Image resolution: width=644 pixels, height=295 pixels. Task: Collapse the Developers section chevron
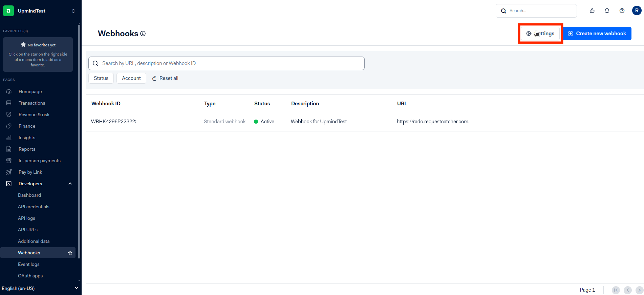click(x=70, y=184)
